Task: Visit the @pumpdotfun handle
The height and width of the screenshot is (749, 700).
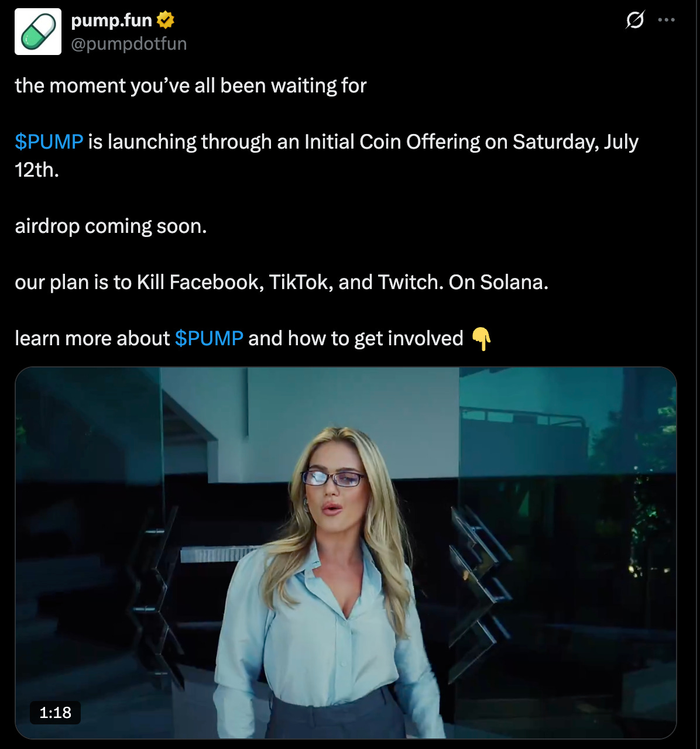Action: pos(129,44)
